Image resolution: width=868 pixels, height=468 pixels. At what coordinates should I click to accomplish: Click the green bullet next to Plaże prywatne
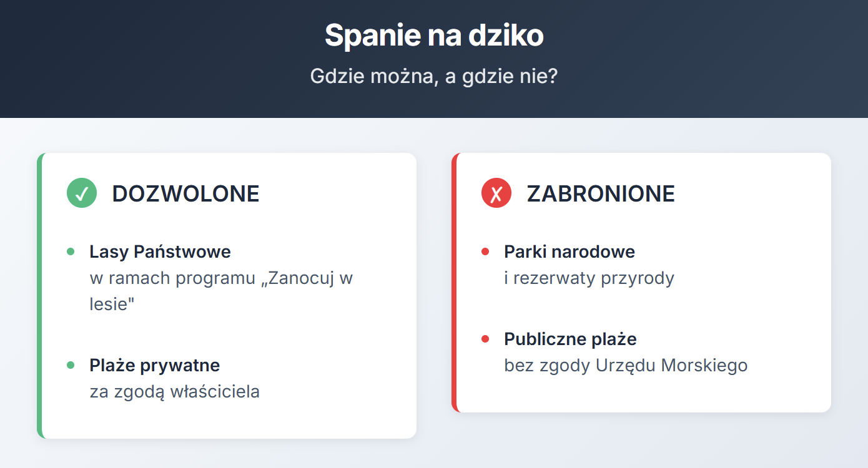coord(71,364)
